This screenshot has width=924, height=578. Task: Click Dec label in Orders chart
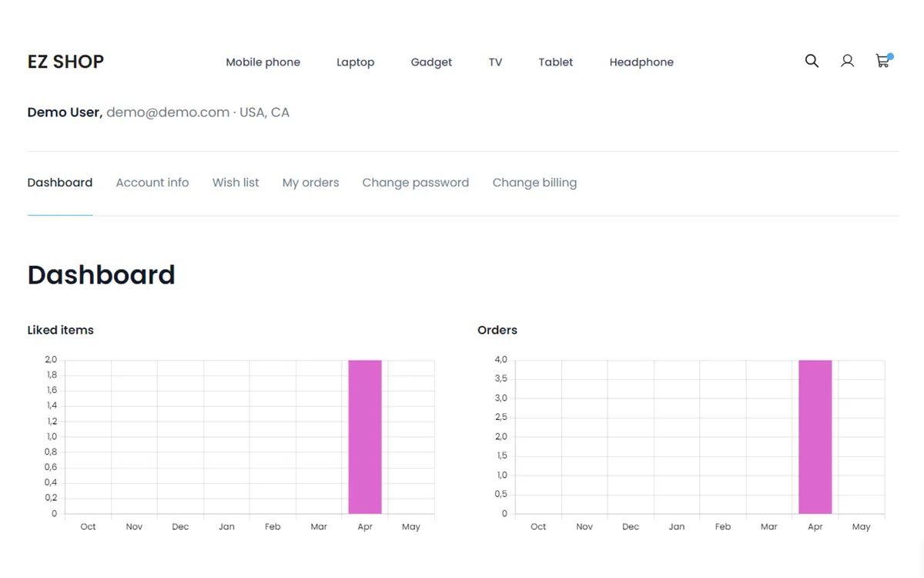[631, 527]
